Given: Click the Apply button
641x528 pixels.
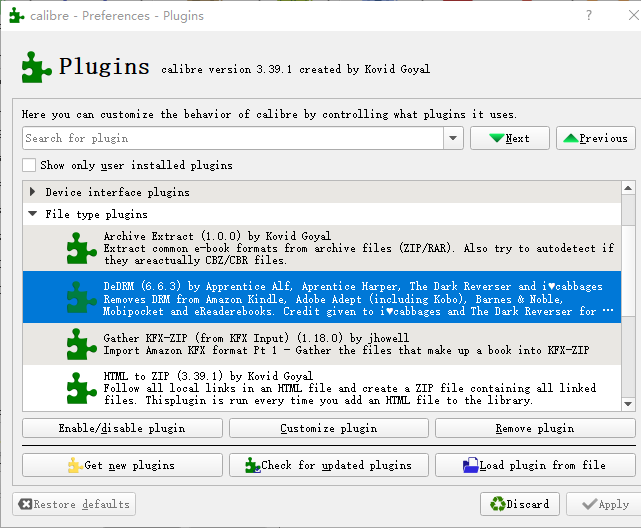Looking at the screenshot, I should coord(606,504).
